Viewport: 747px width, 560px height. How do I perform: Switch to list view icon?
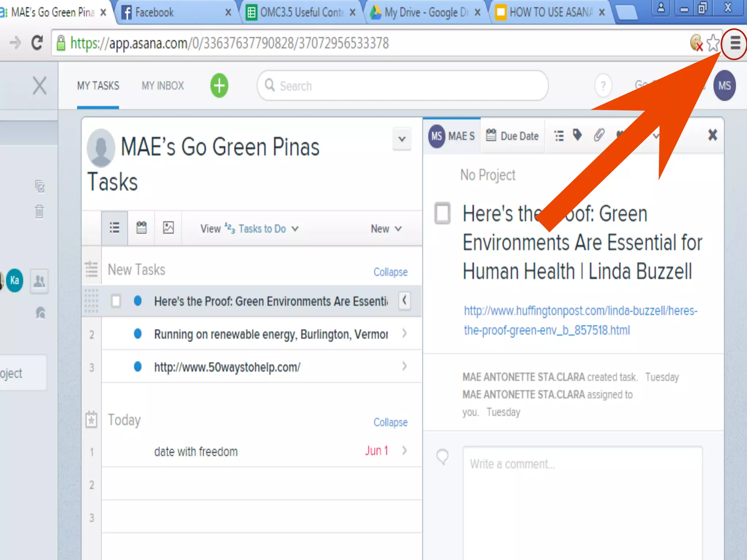[115, 228]
